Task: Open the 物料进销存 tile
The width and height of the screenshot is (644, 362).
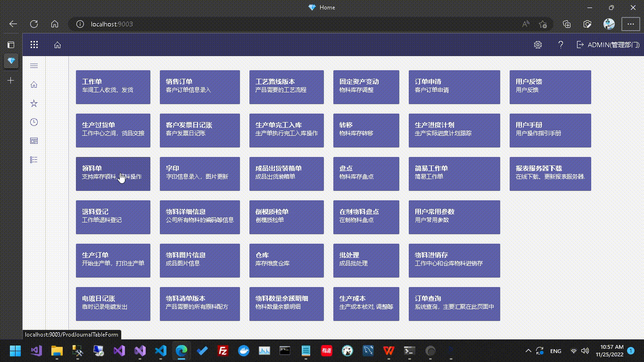Action: tap(454, 261)
